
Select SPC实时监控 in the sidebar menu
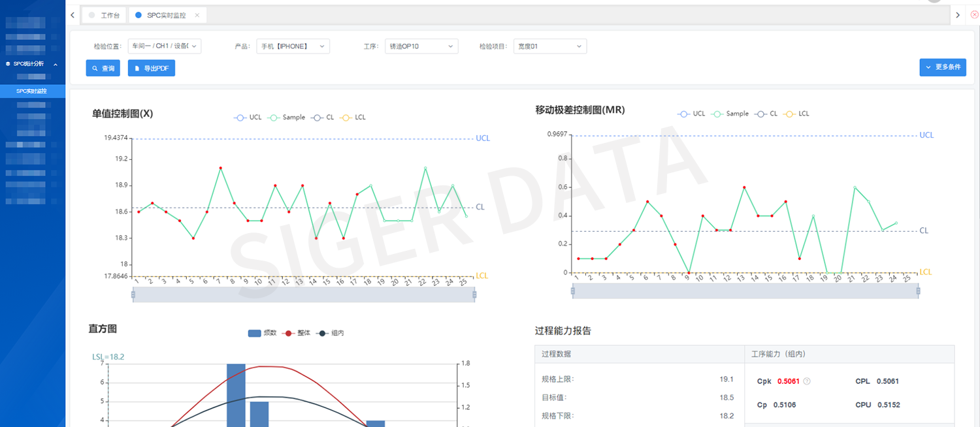point(32,91)
